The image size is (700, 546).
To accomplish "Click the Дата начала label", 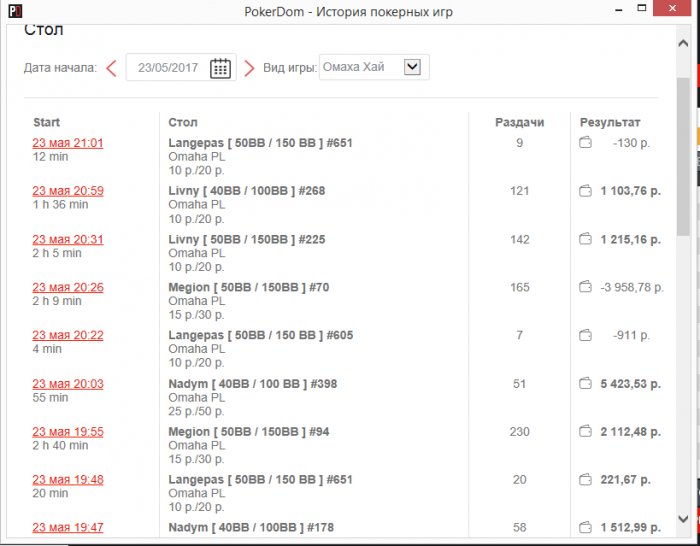I will [x=60, y=68].
